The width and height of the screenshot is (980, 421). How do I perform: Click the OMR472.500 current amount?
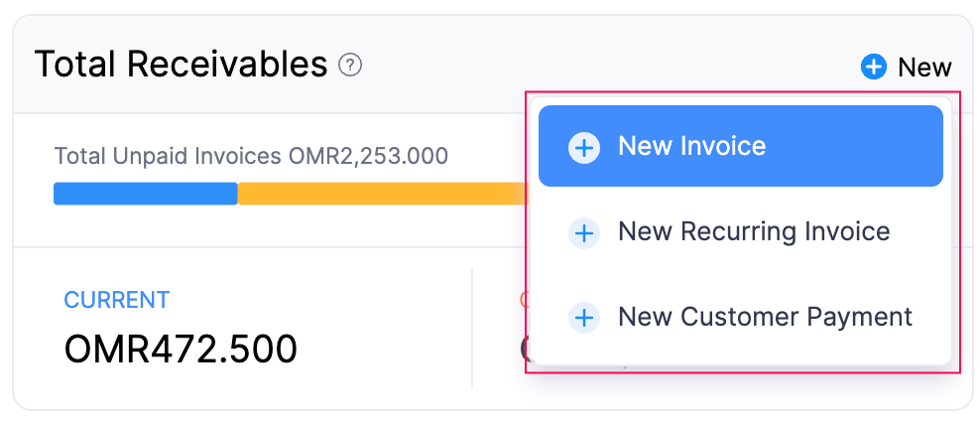(181, 350)
